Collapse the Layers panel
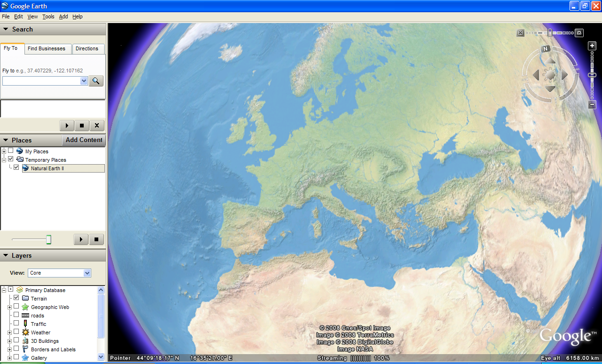The image size is (602, 364). pos(6,255)
